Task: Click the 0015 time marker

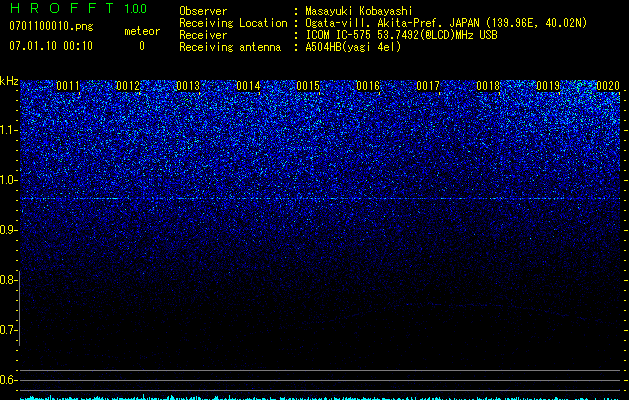Action: click(308, 86)
